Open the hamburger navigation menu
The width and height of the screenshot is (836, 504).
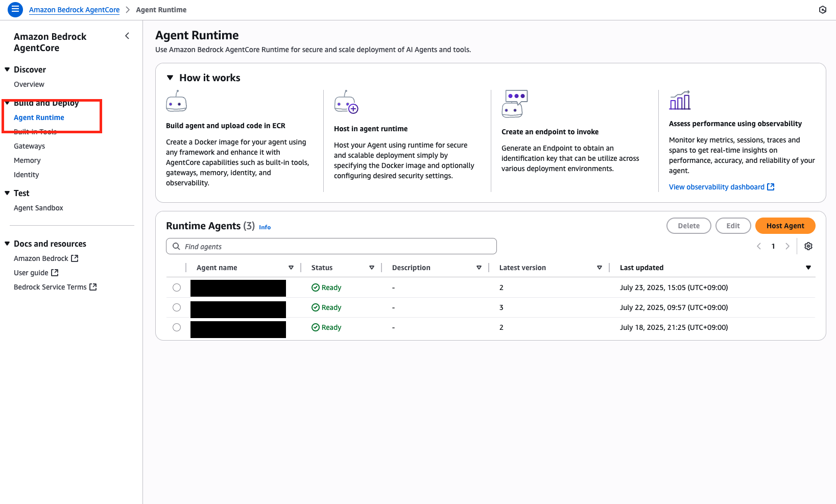(x=15, y=9)
